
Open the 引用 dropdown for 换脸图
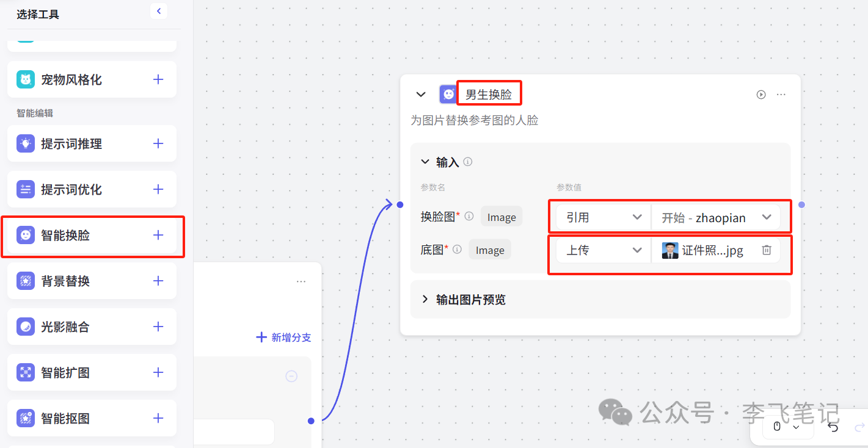[x=600, y=217]
